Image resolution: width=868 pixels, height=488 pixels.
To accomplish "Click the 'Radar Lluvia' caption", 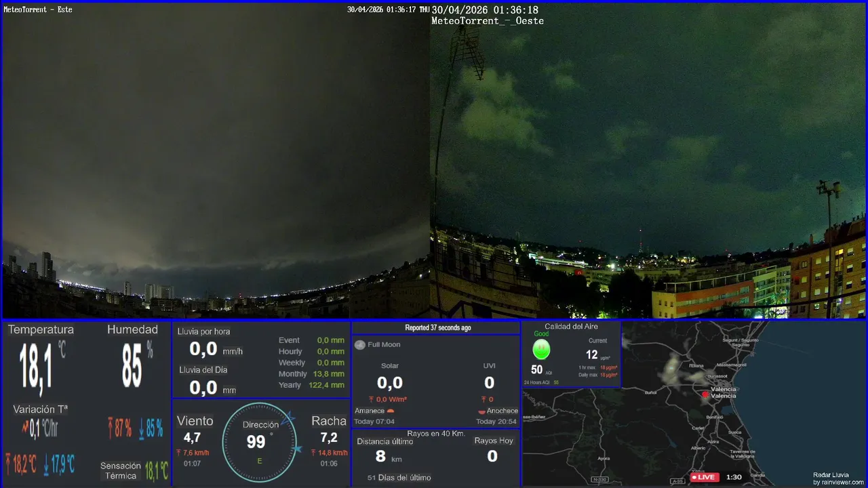I will coord(830,475).
